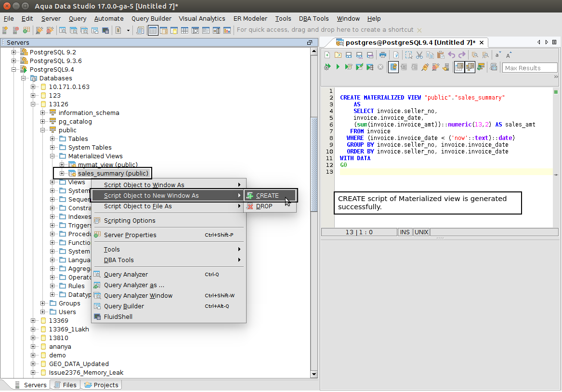The height and width of the screenshot is (392, 562).
Task: Click the Execute query green arrow icon
Action: click(338, 67)
